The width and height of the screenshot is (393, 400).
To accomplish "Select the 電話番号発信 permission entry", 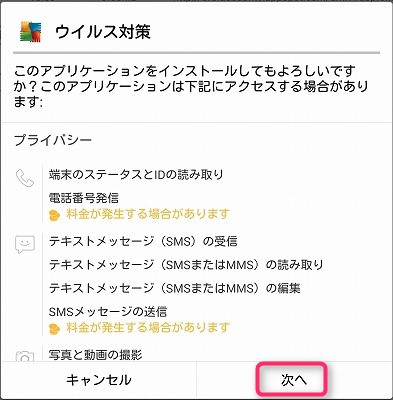I will click(84, 198).
